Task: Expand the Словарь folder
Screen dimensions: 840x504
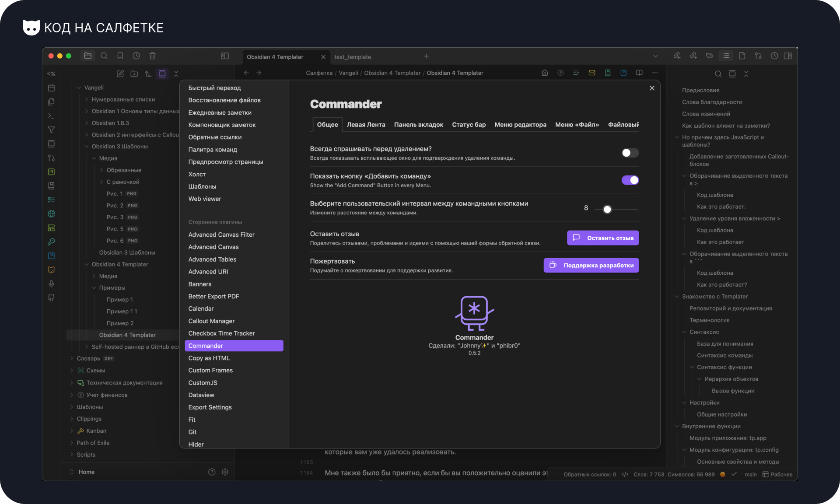Action: pos(72,359)
